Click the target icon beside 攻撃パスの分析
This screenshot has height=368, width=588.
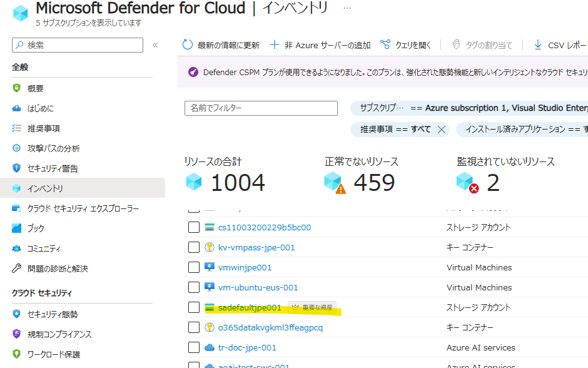16,148
